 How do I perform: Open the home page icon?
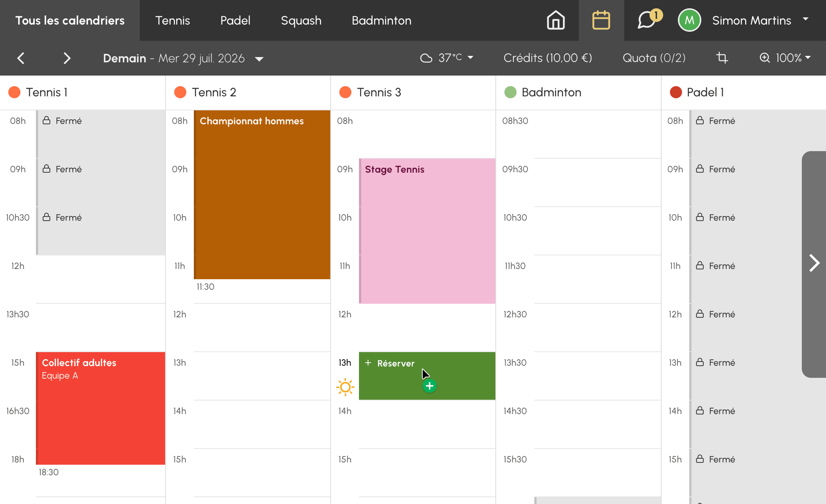click(x=556, y=20)
